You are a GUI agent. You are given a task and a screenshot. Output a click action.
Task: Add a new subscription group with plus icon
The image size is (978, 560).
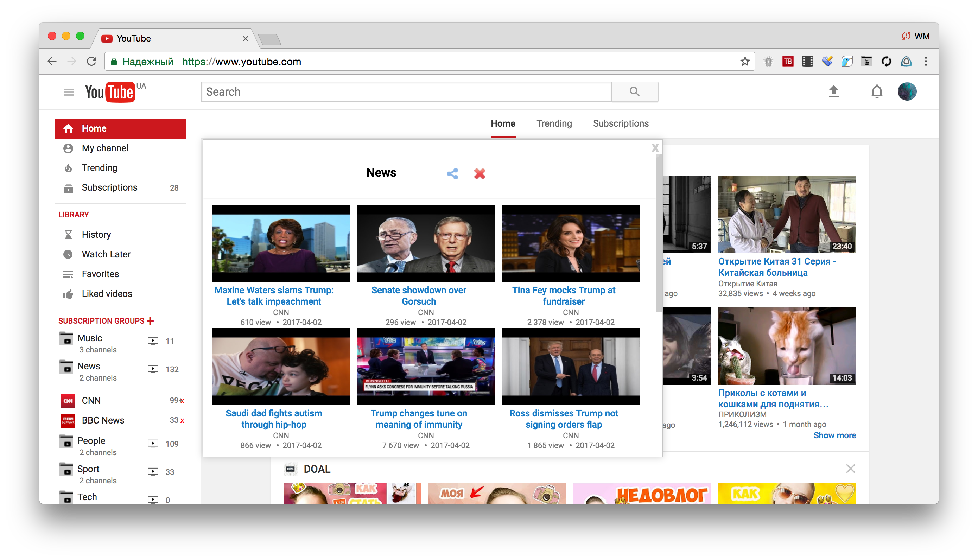click(150, 320)
